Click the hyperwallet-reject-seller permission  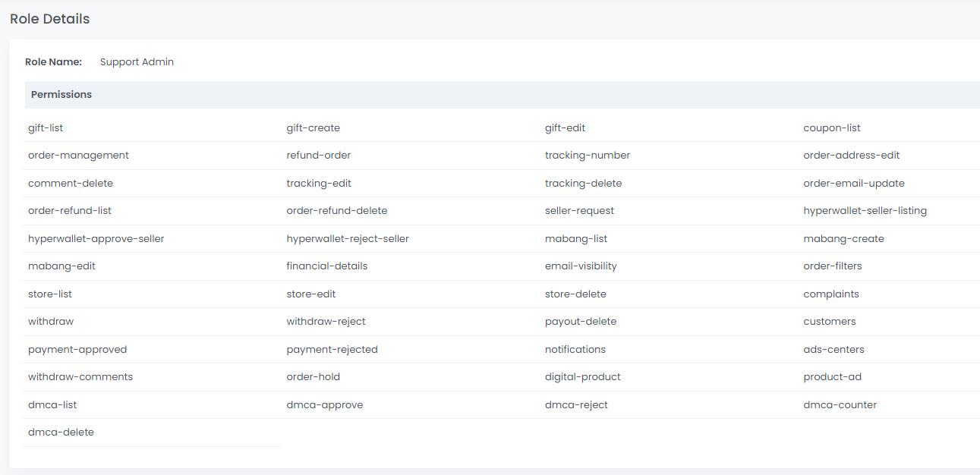(347, 239)
